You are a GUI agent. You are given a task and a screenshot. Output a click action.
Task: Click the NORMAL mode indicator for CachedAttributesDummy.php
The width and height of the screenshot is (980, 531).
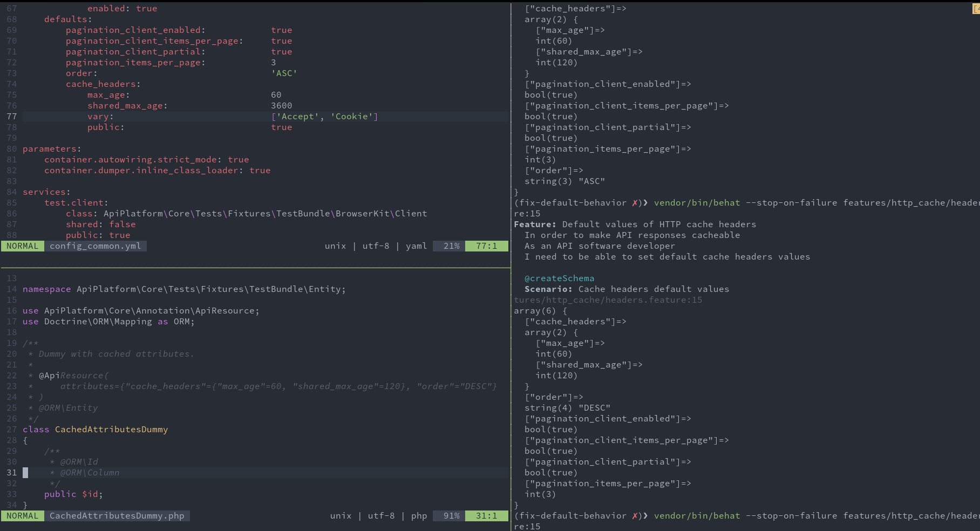click(x=23, y=516)
